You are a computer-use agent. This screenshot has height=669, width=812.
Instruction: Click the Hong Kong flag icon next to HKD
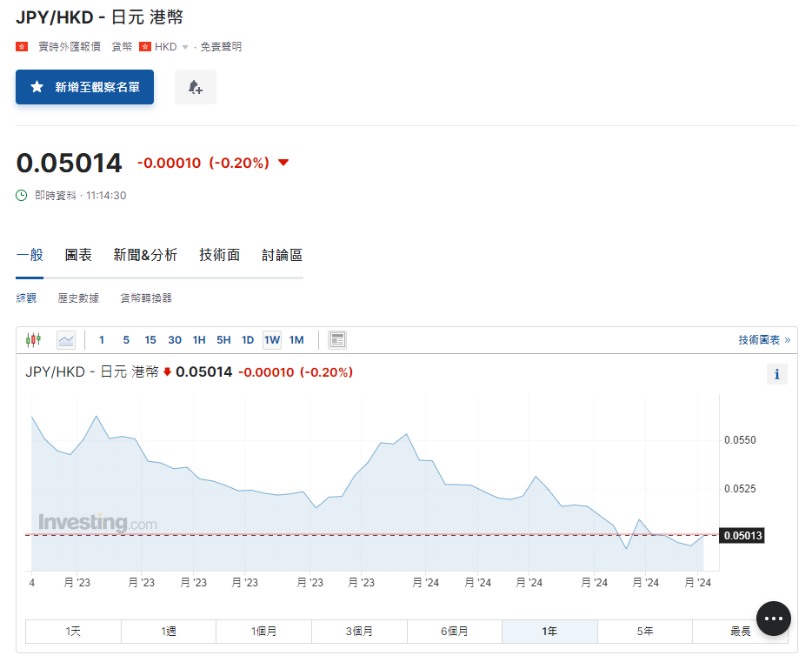[145, 47]
